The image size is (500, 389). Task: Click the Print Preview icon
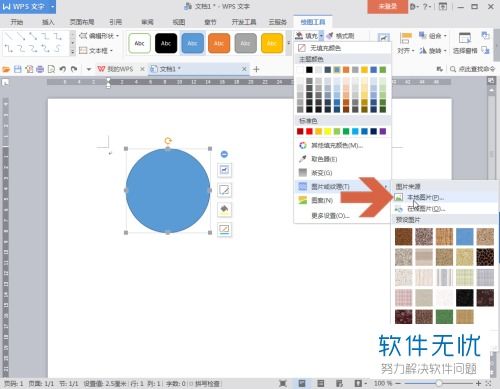point(51,69)
